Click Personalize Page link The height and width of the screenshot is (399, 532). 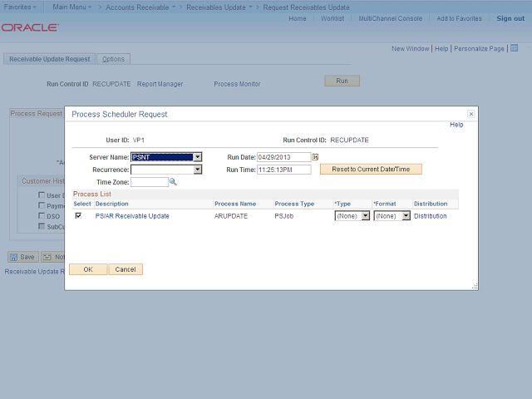tap(479, 48)
